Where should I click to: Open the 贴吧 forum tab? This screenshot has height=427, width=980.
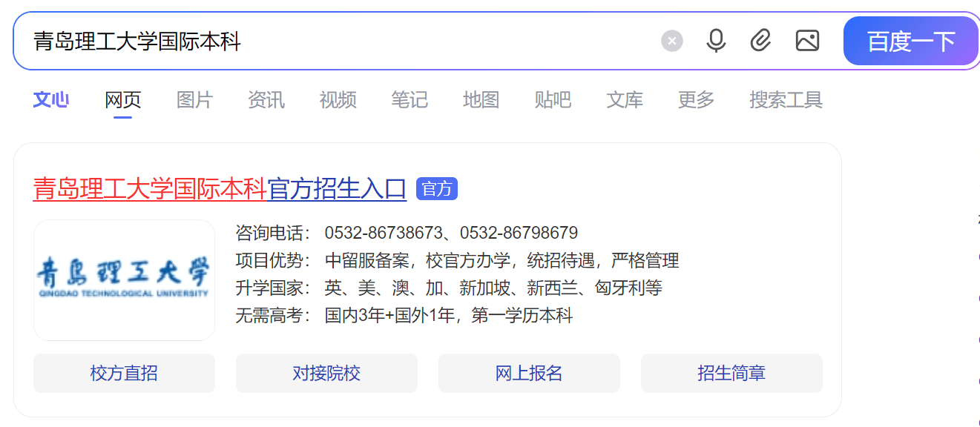point(553,99)
